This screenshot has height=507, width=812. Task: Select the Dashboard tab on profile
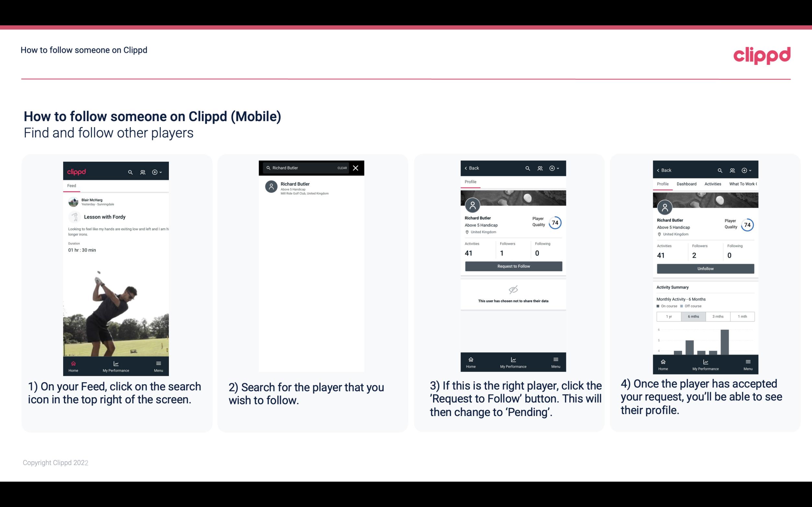(x=687, y=183)
